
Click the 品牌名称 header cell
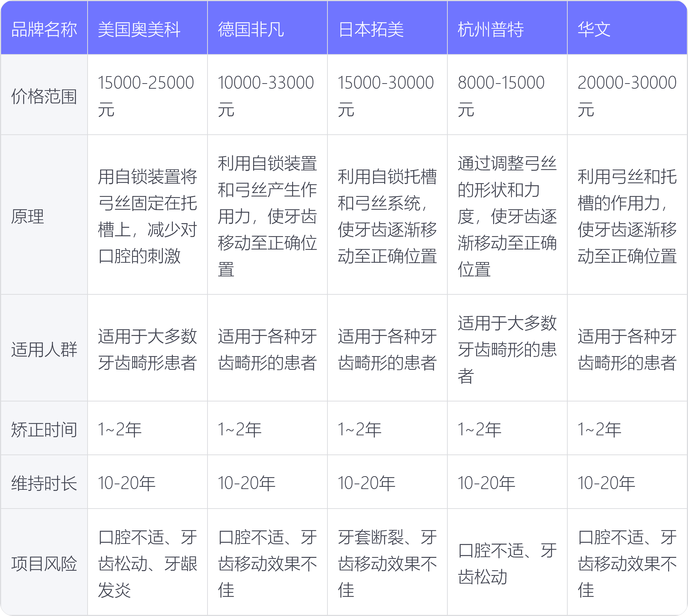point(44,28)
